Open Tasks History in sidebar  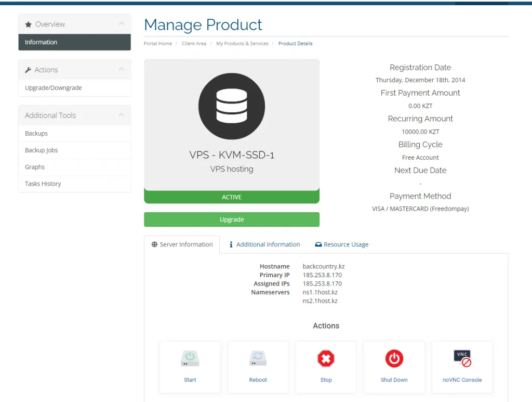coord(75,184)
